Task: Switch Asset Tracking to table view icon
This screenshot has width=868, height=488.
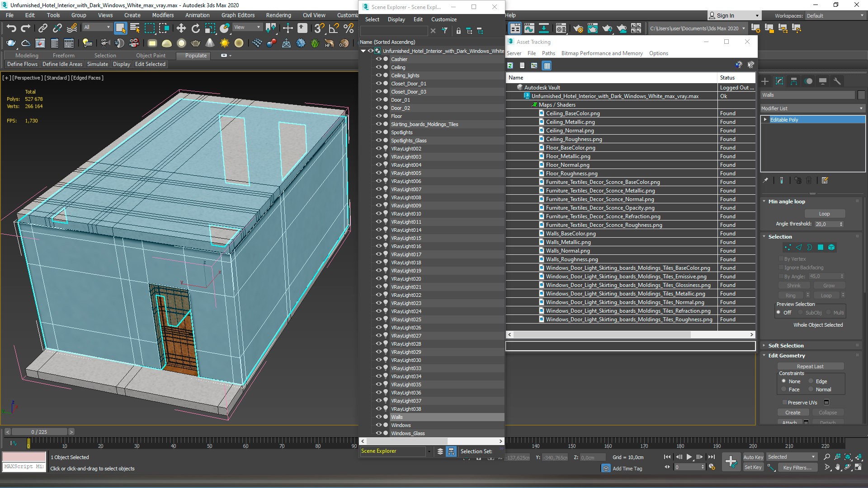Action: click(x=547, y=66)
